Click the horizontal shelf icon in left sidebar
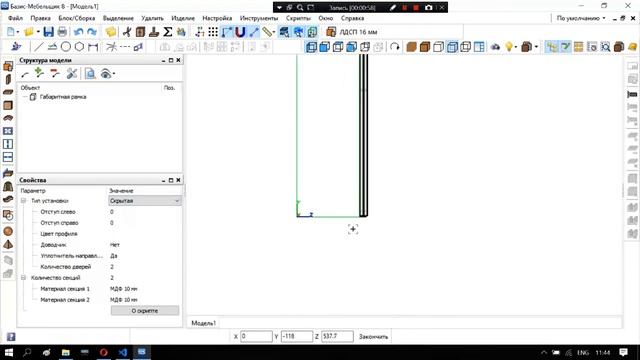 coord(8,157)
